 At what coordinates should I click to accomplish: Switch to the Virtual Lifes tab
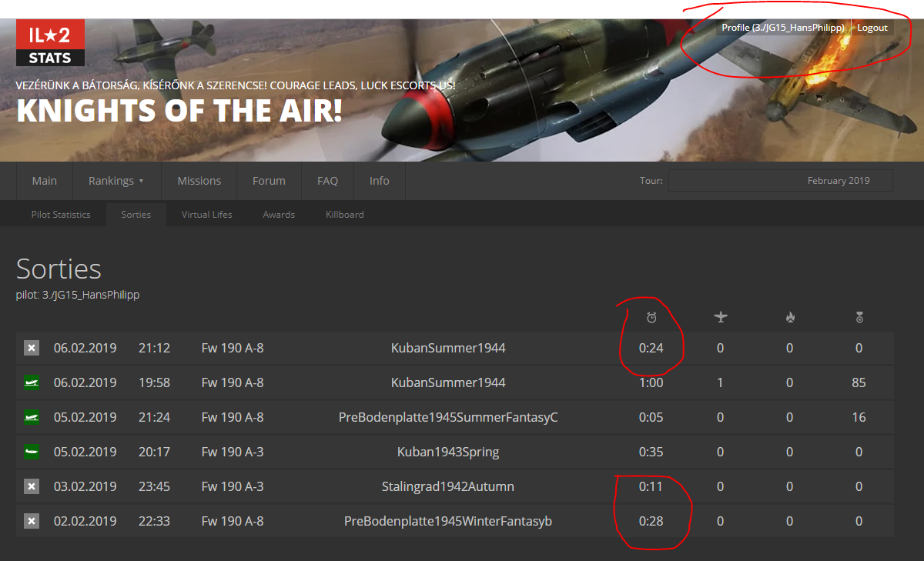pos(206,215)
